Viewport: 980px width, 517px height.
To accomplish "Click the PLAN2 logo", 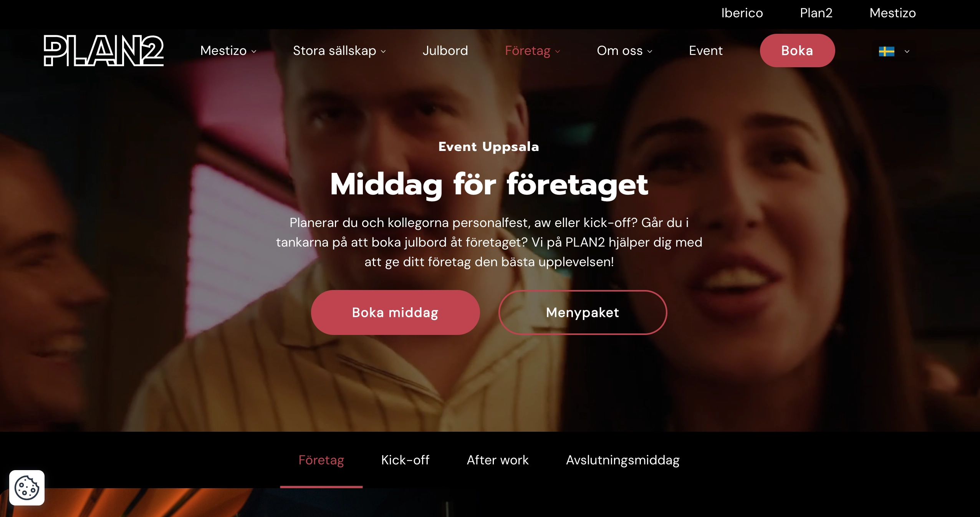I will tap(104, 51).
